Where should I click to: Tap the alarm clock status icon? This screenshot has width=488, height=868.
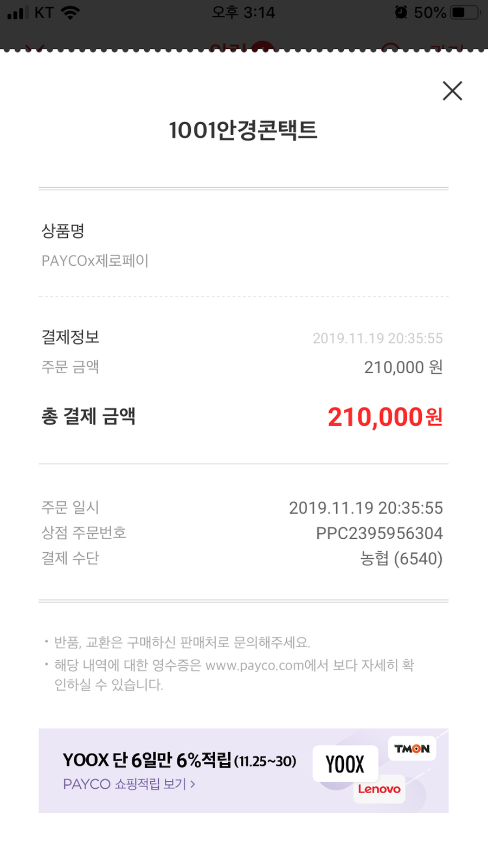[401, 12]
